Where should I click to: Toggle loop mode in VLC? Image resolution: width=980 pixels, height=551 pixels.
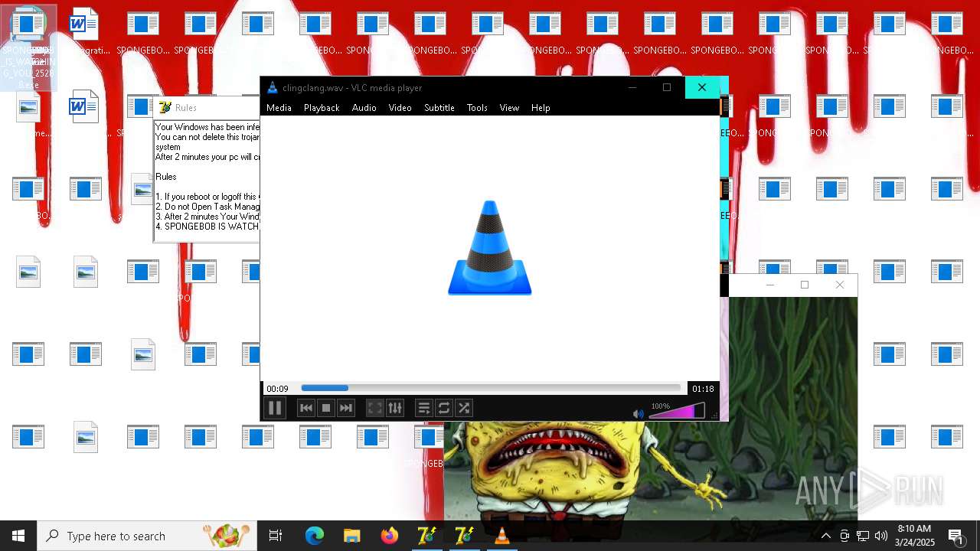(444, 409)
